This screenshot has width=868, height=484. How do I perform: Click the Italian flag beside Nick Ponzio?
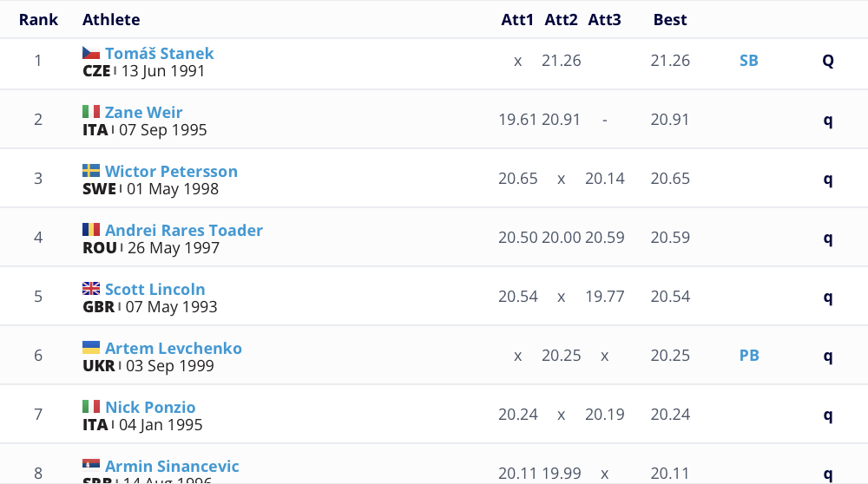[91, 407]
